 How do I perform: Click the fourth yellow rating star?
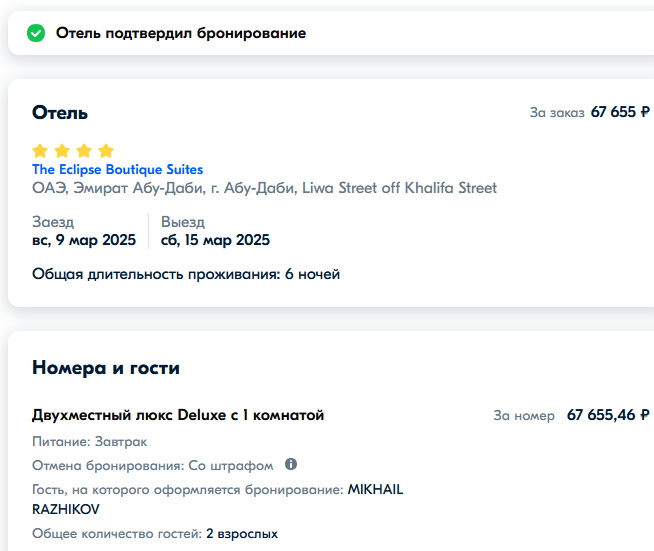pyautogui.click(x=106, y=151)
